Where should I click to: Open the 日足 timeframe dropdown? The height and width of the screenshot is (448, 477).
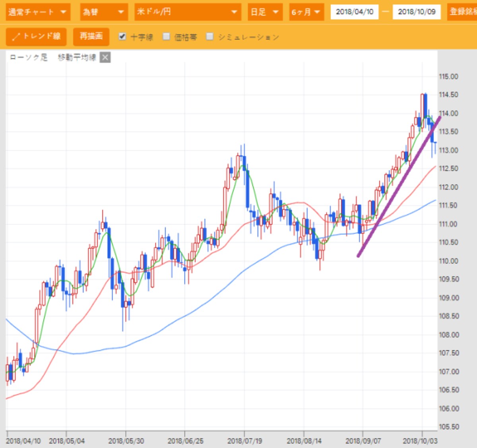[265, 12]
